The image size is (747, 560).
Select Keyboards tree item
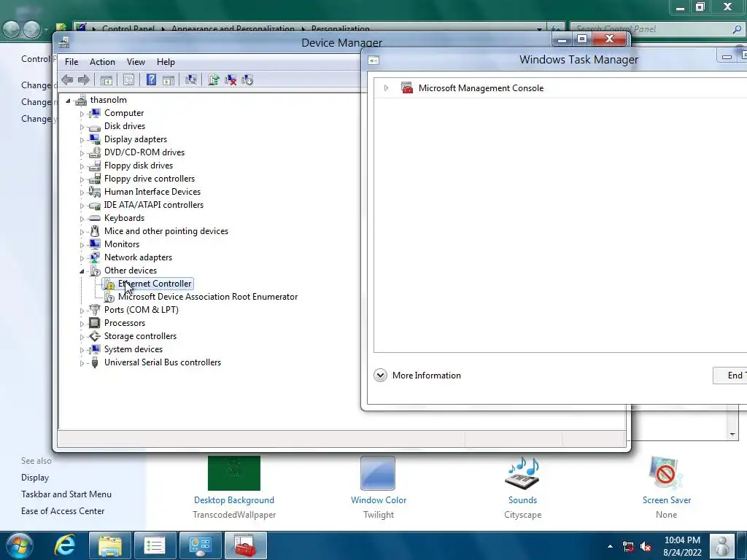coord(124,217)
